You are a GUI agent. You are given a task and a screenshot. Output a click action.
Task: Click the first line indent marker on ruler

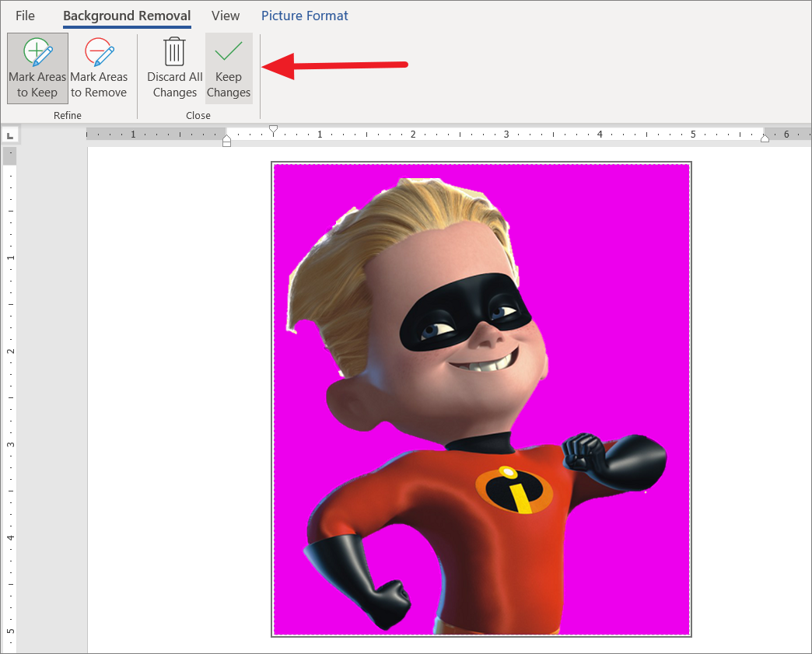click(274, 130)
